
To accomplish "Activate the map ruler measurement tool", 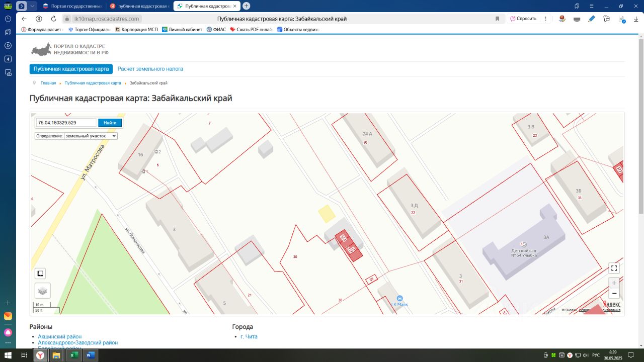I will tap(41, 274).
